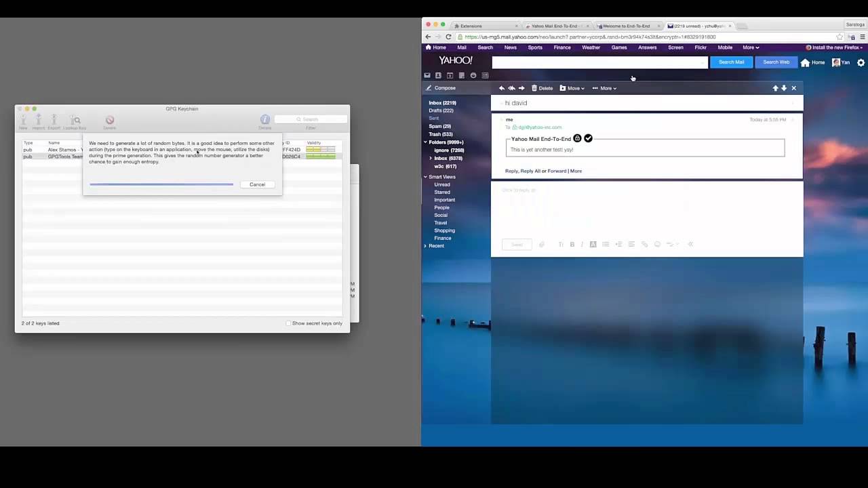This screenshot has height=488, width=868.
Task: Click the New key icon in GPG Keychain
Action: pos(23,121)
